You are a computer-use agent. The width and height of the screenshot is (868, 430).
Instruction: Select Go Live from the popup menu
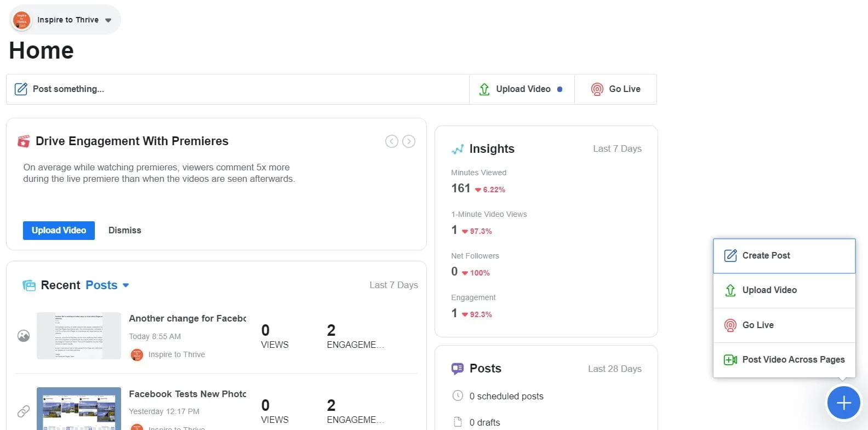coord(784,325)
